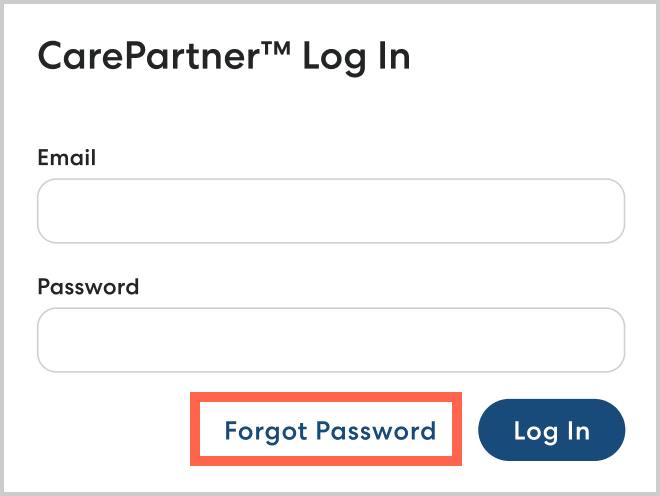Focus the text box under Password
Screen dimensions: 660x496
331,340
